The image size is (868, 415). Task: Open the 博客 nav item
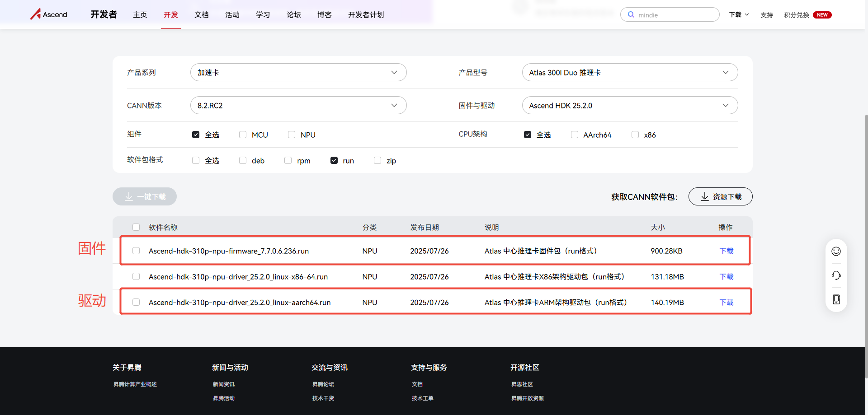325,15
